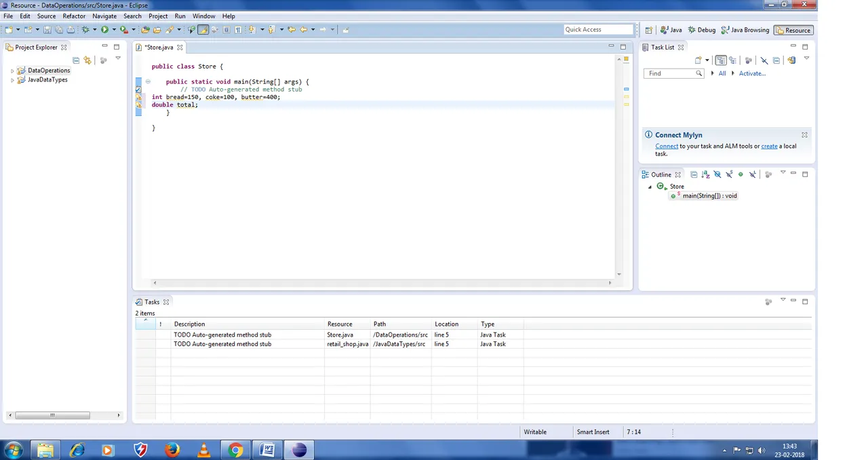Click the Back to previous edit arrow
Image resolution: width=868 pixels, height=460 pixels.
pyautogui.click(x=292, y=30)
